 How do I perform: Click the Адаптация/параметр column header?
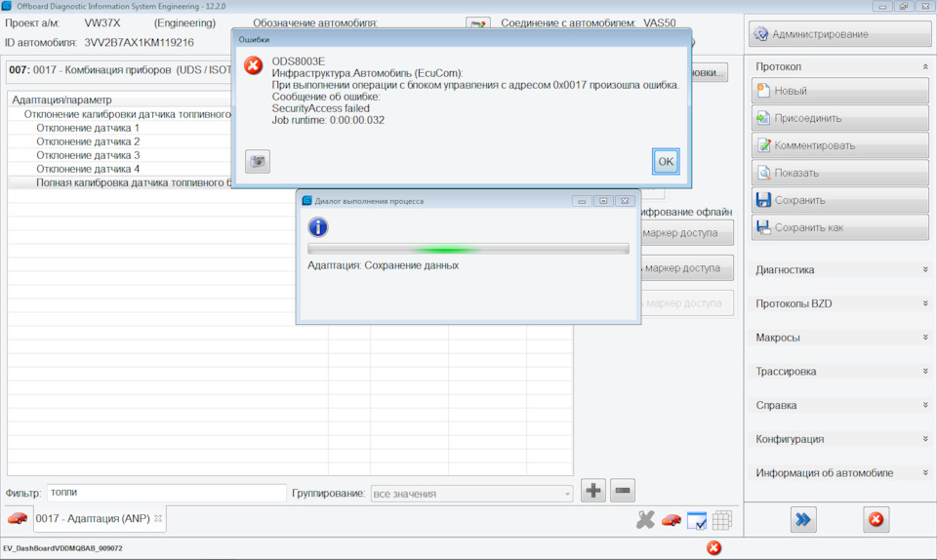[119, 100]
